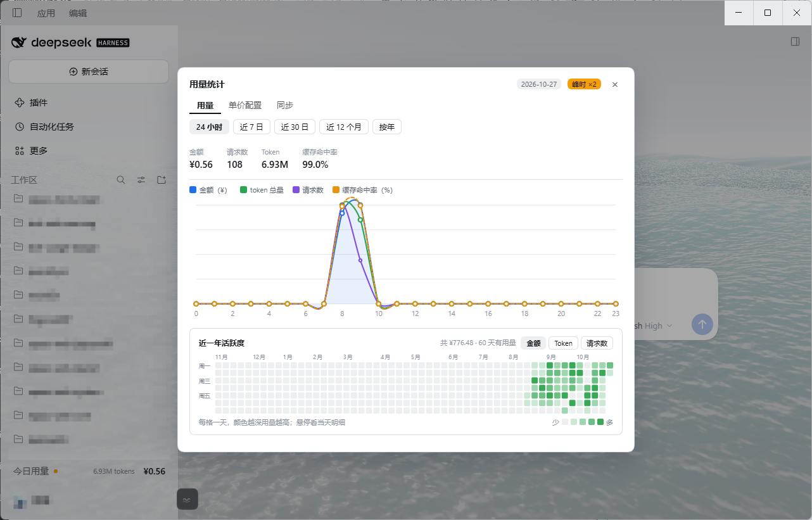Switch to the 用量 tab
Image resolution: width=812 pixels, height=520 pixels.
[205, 106]
